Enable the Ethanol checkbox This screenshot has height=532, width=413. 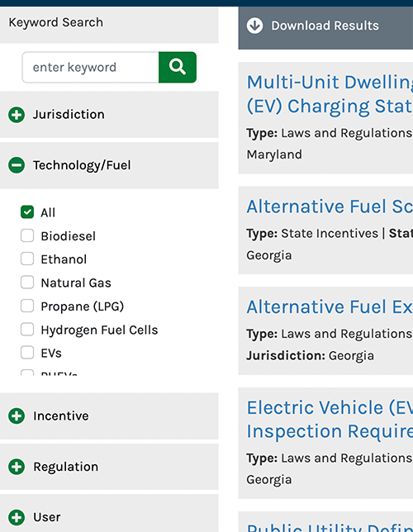tap(27, 259)
